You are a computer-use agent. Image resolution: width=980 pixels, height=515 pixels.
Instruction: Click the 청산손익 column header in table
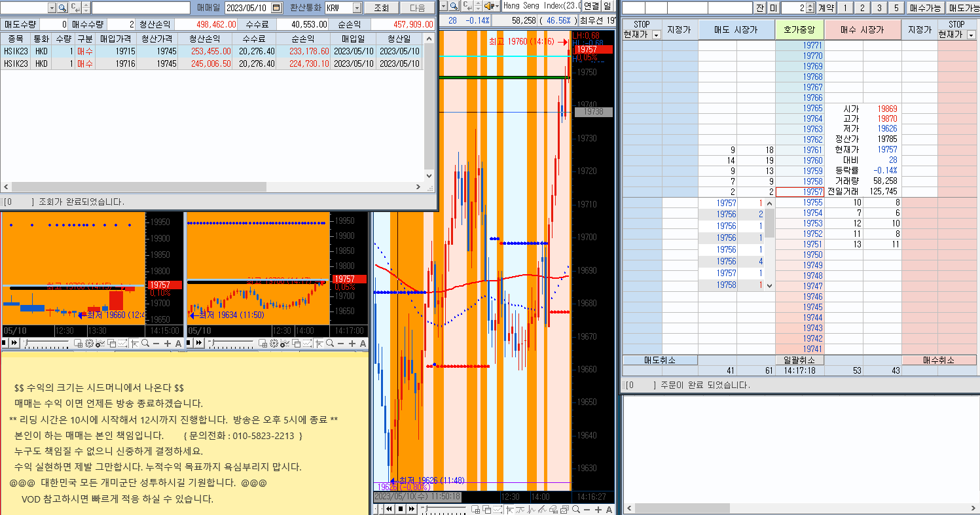(205, 39)
